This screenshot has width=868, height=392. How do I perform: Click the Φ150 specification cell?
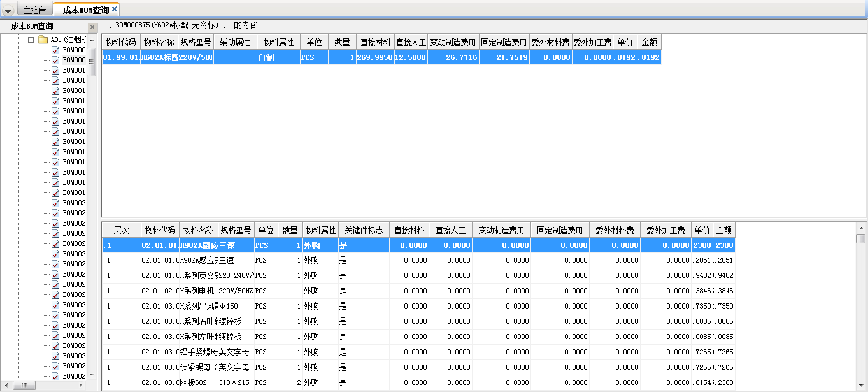pos(236,306)
